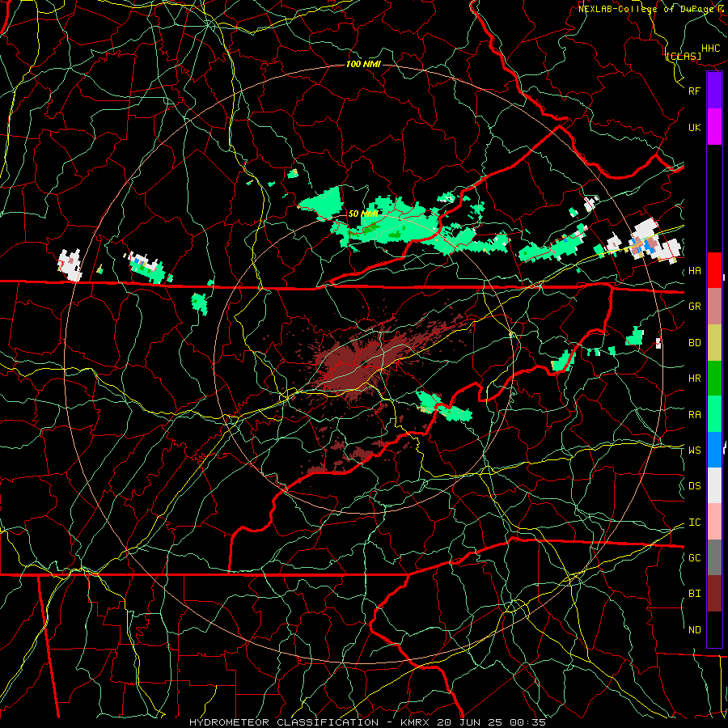This screenshot has height=728, width=728.
Task: Click the UK legend label
Action: click(x=694, y=127)
